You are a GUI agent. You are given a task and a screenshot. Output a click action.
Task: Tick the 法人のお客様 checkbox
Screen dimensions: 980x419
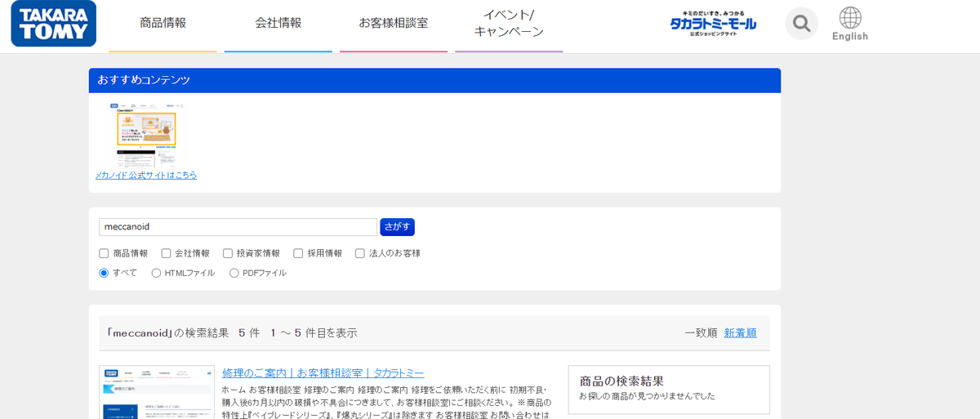pos(360,253)
